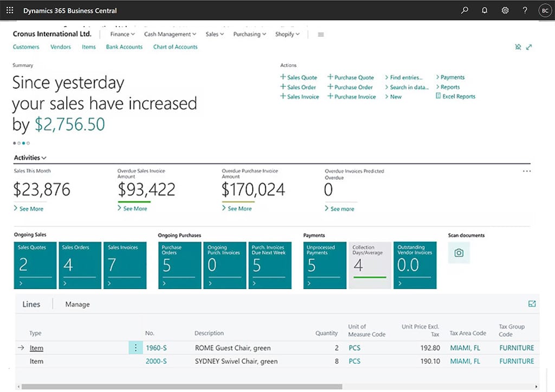This screenshot has width=555, height=392.
Task: Open the Purchase Orders tile
Action: pyautogui.click(x=180, y=265)
